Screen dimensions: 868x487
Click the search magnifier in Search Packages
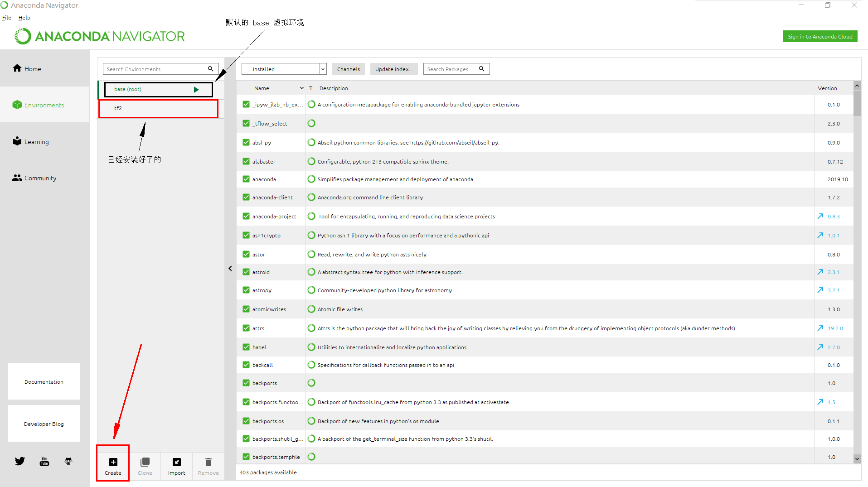pyautogui.click(x=482, y=69)
